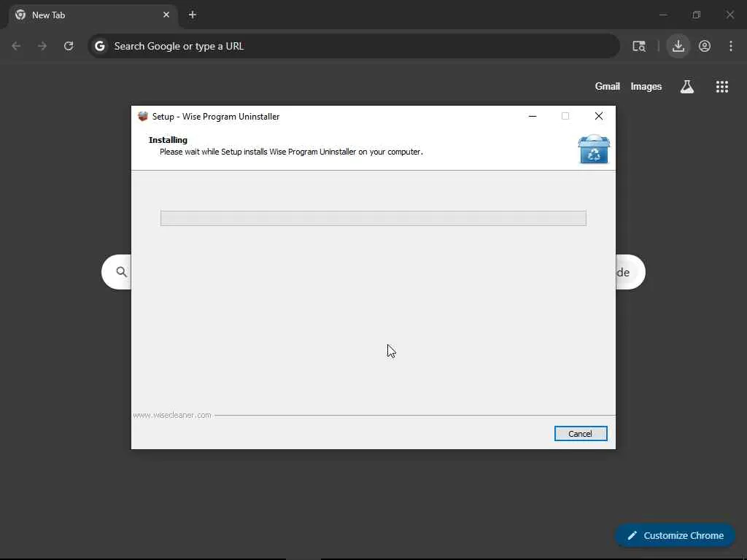Open Google apps grid
The width and height of the screenshot is (747, 560).
pos(721,86)
